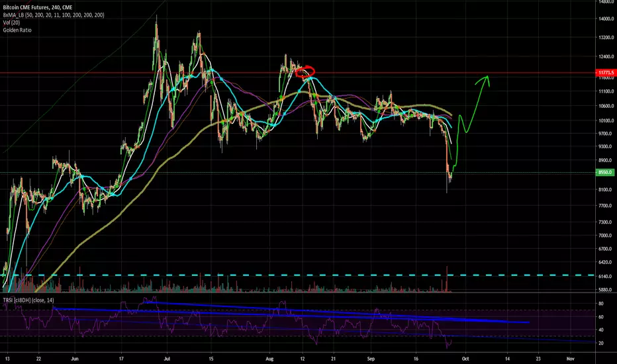Select the Vol (20) indicator label
This screenshot has height=364, width=617.
click(11, 23)
